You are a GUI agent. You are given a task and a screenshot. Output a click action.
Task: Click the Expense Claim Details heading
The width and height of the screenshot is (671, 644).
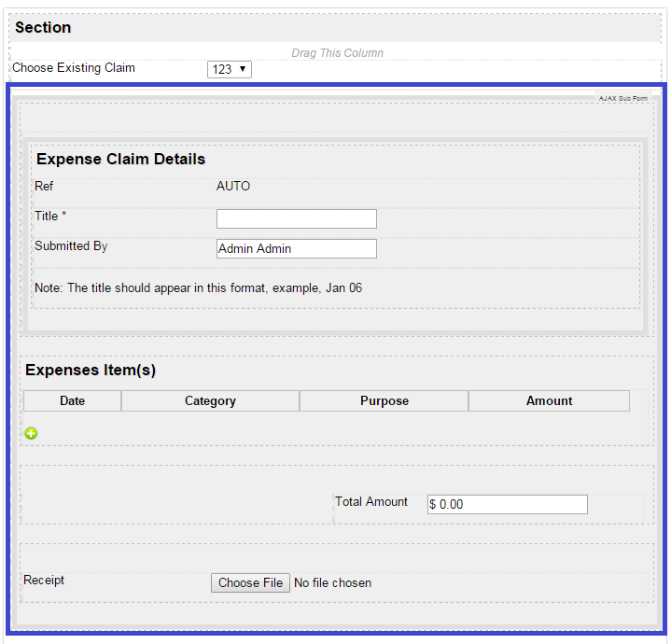[120, 160]
